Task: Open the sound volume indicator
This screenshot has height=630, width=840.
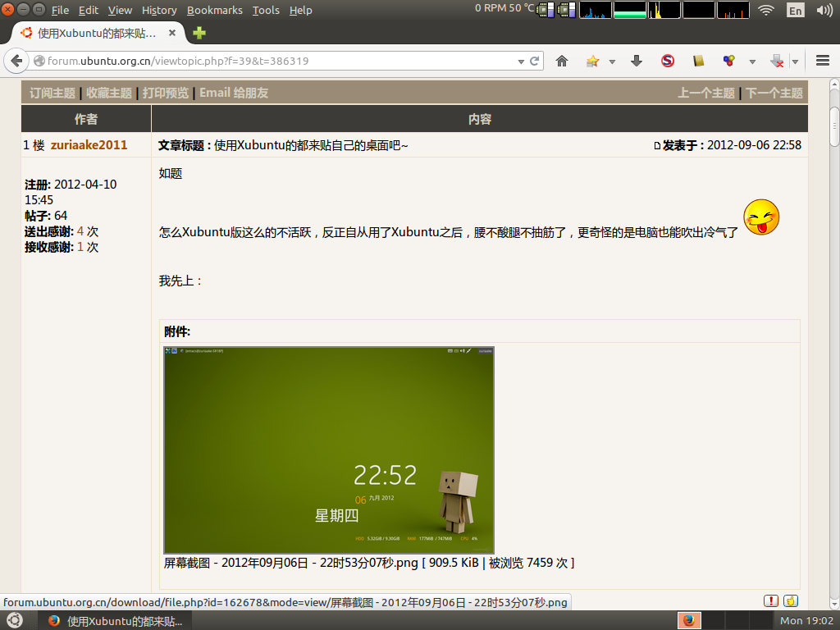Action: click(824, 10)
